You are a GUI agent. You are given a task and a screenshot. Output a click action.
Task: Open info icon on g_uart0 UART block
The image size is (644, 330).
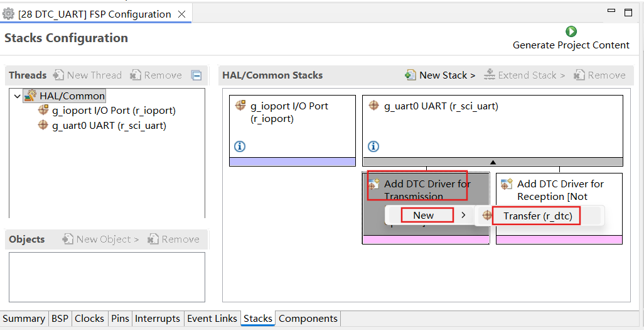tap(373, 146)
